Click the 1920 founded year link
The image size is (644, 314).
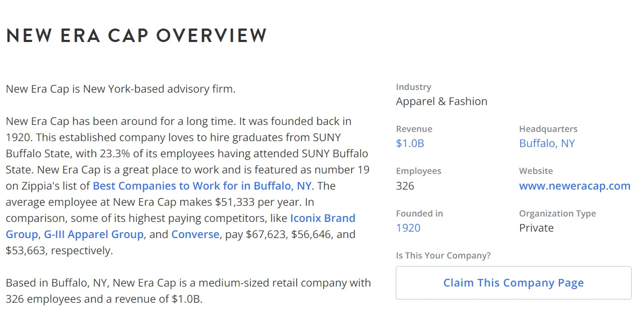click(x=408, y=228)
